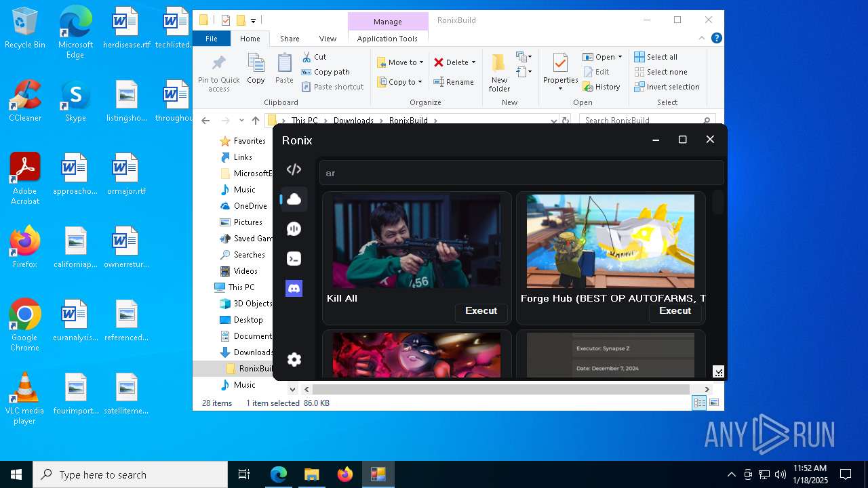
Task: Open Skype desktop shortcut
Action: click(75, 102)
